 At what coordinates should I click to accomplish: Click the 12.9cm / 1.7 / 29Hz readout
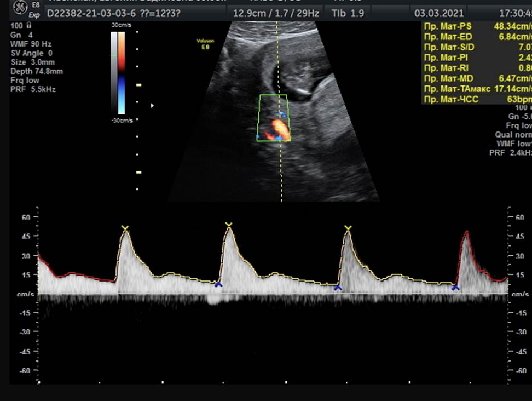[x=276, y=13]
